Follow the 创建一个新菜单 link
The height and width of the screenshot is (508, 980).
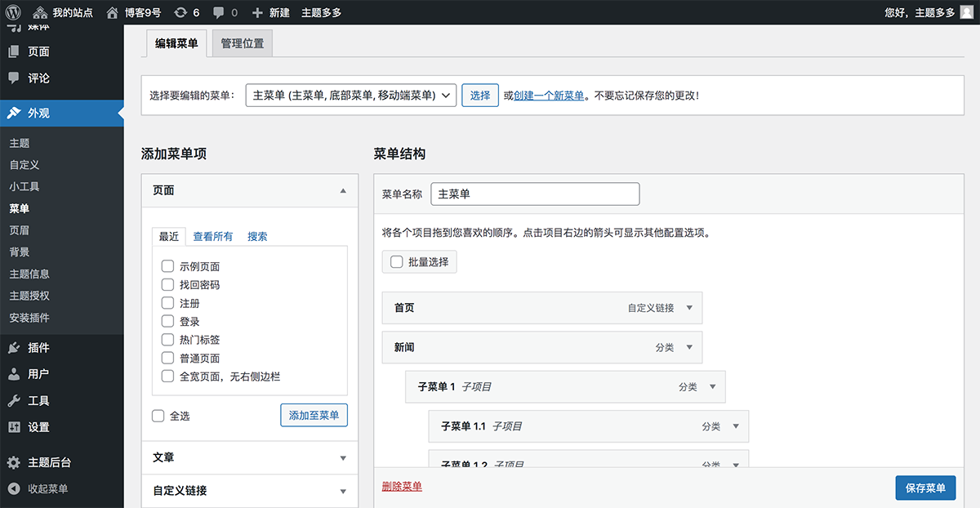(x=549, y=96)
